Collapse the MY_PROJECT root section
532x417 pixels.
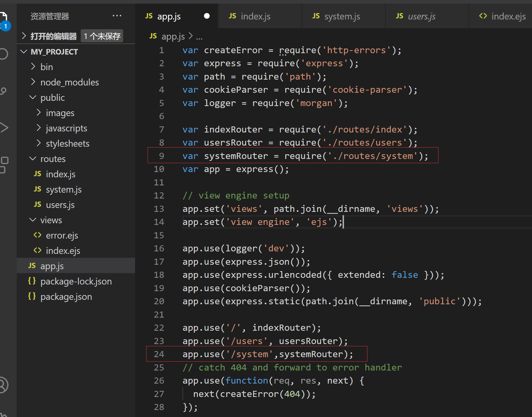click(x=54, y=52)
